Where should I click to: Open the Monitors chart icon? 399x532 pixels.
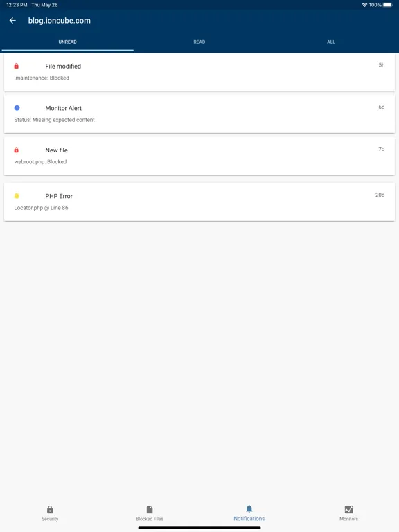[349, 509]
